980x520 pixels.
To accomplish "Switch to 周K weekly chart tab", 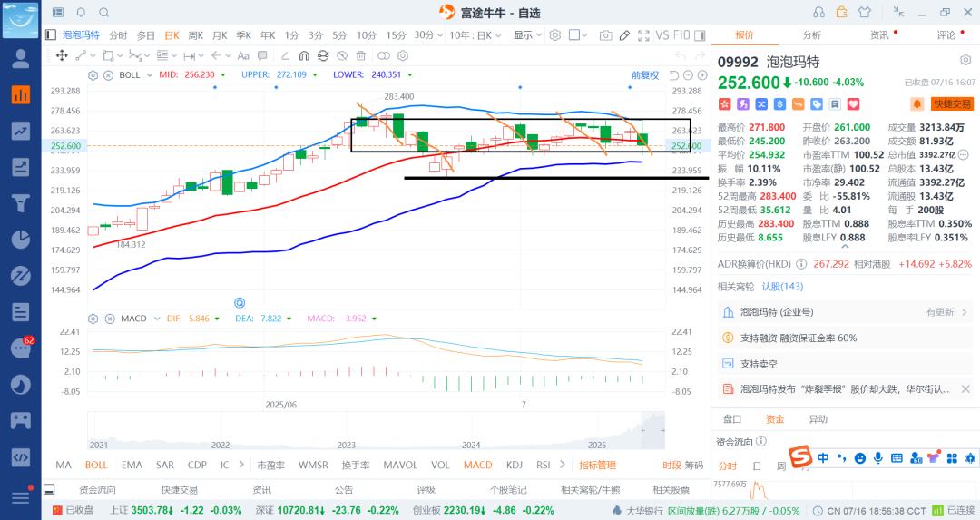I will tap(196, 35).
